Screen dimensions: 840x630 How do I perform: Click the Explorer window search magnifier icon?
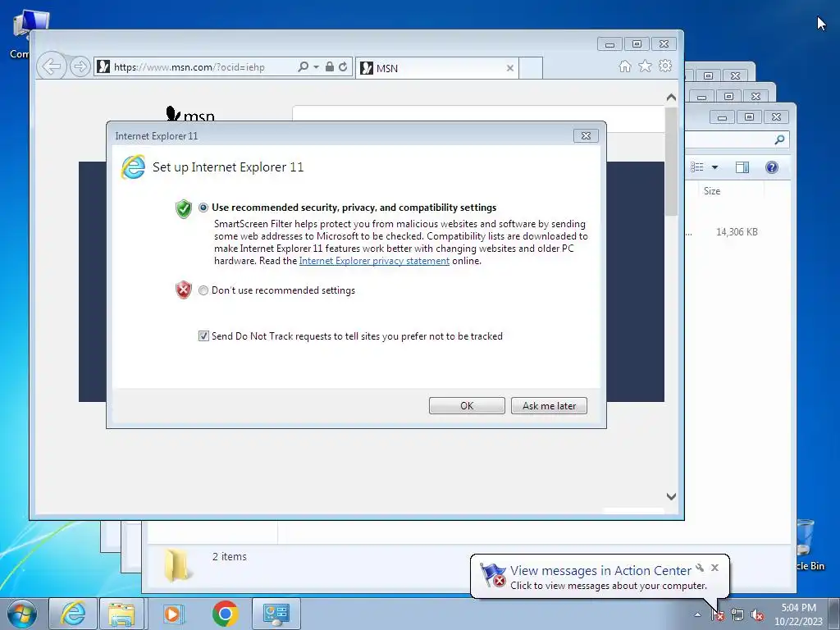pos(779,139)
